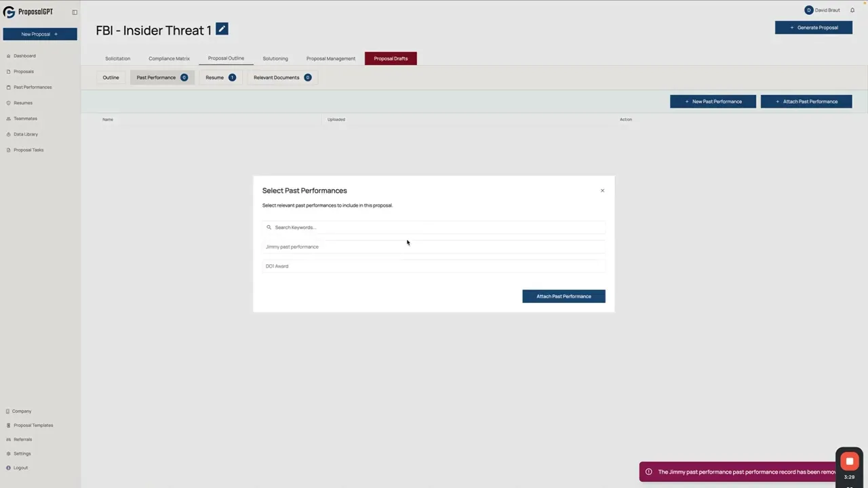The image size is (868, 488).
Task: Go to Past Performances in the sidebar
Action: click(x=33, y=87)
